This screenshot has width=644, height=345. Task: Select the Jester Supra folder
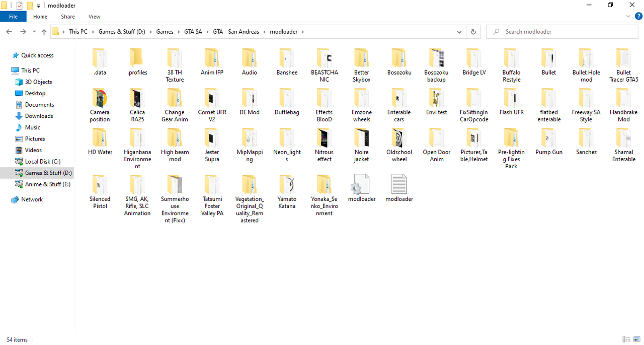click(x=212, y=145)
